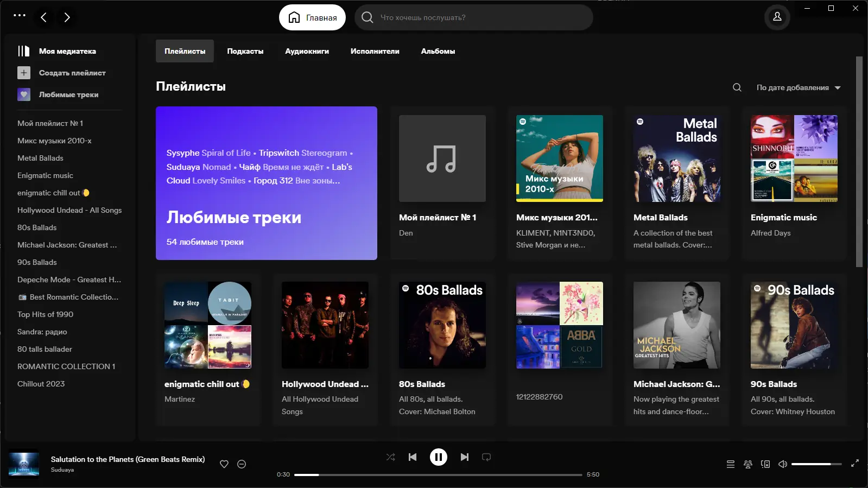This screenshot has width=868, height=488.
Task: Open the Микс музыки 2010-х card cover
Action: click(560, 159)
